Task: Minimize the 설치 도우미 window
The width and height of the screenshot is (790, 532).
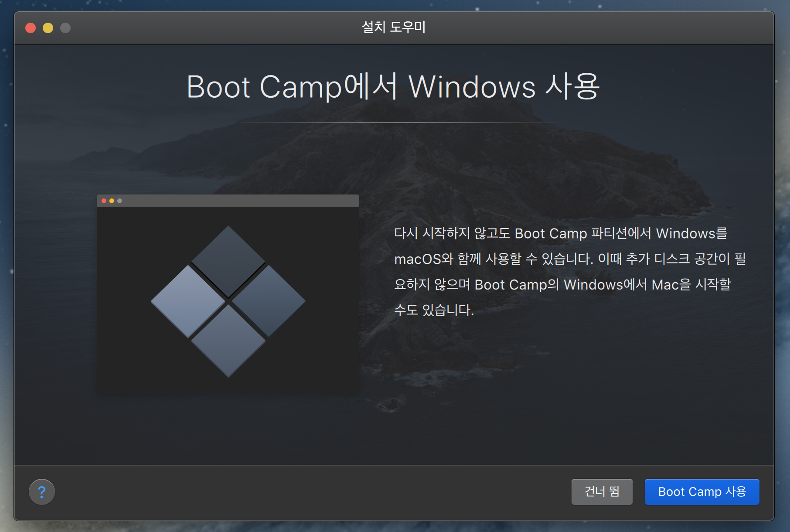Action: pyautogui.click(x=48, y=28)
